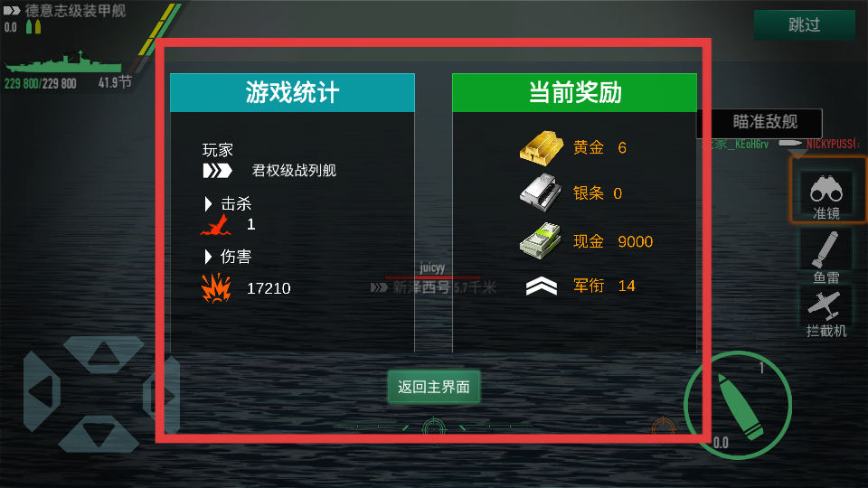The height and width of the screenshot is (488, 868).
Task: Click the silver bar 银条 icon
Action: point(541,193)
